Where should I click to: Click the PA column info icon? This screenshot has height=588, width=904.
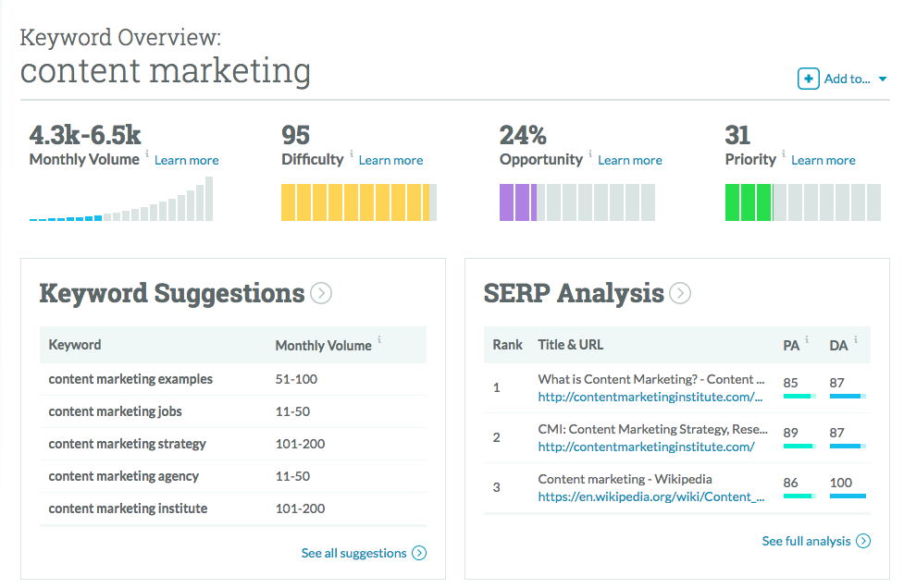click(807, 339)
